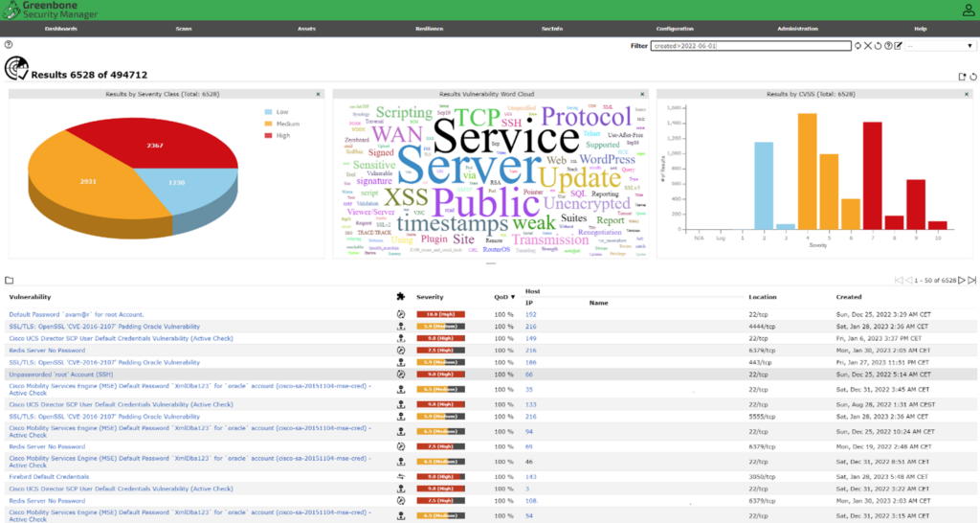Screen dimensions: 980x523
Task: Click the Greenbone Security Manager logo
Action: pos(50,10)
